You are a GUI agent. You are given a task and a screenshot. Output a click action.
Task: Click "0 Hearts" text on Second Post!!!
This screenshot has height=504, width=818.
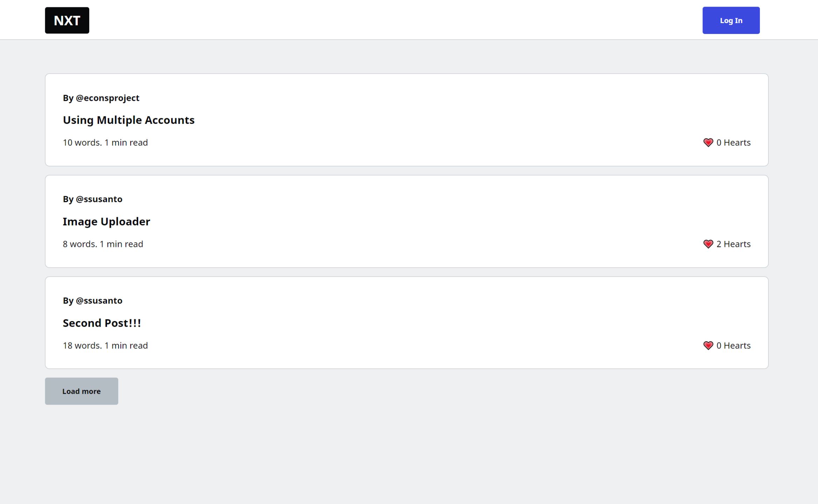click(x=733, y=346)
